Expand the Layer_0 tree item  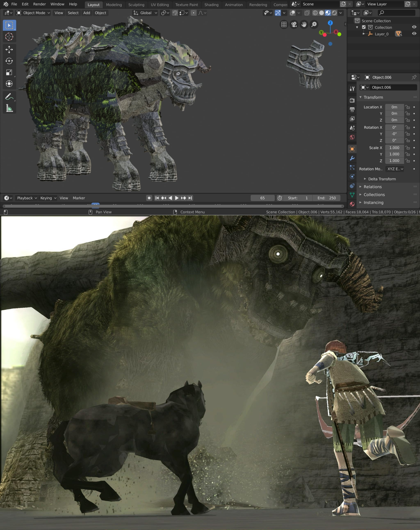364,34
